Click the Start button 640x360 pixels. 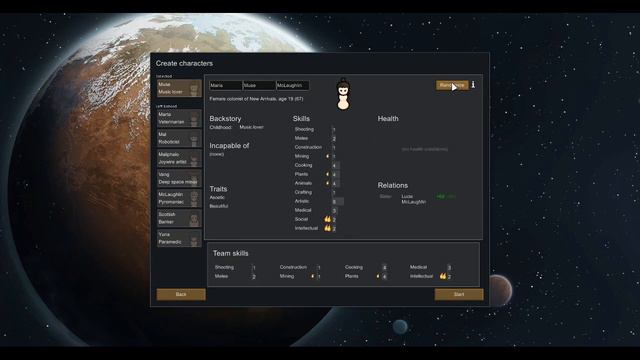459,294
